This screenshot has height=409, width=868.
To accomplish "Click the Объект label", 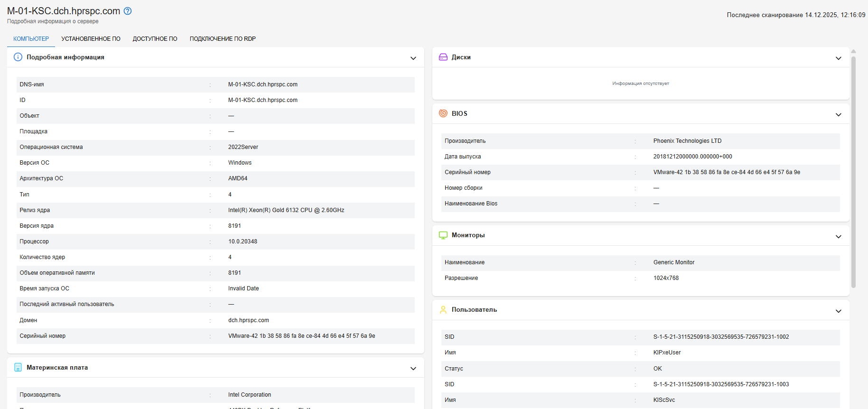I will (29, 116).
